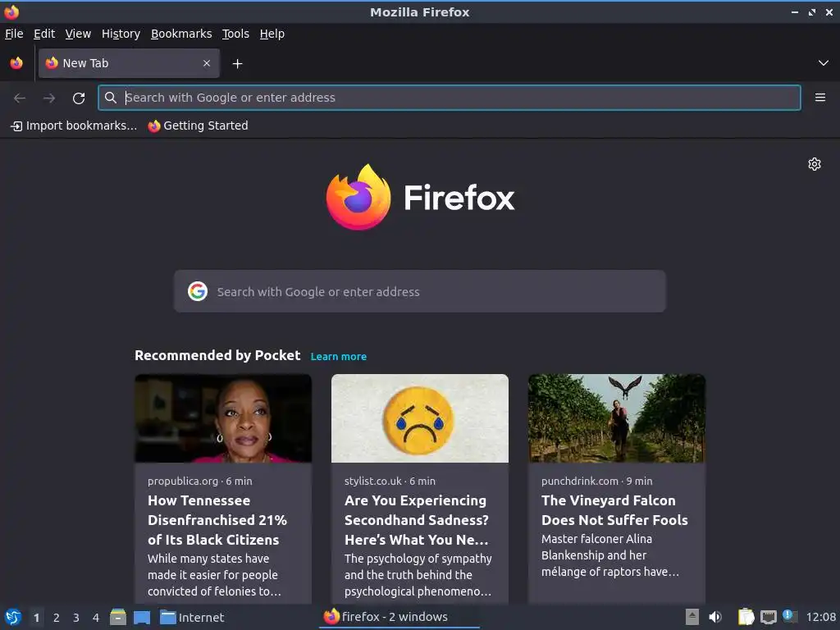This screenshot has width=840, height=630.
Task: Click the Google icon in page search box
Action: pos(198,291)
